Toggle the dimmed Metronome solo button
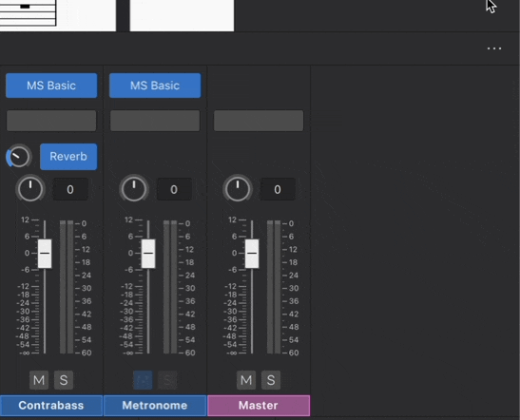The height and width of the screenshot is (420, 520). coord(167,380)
